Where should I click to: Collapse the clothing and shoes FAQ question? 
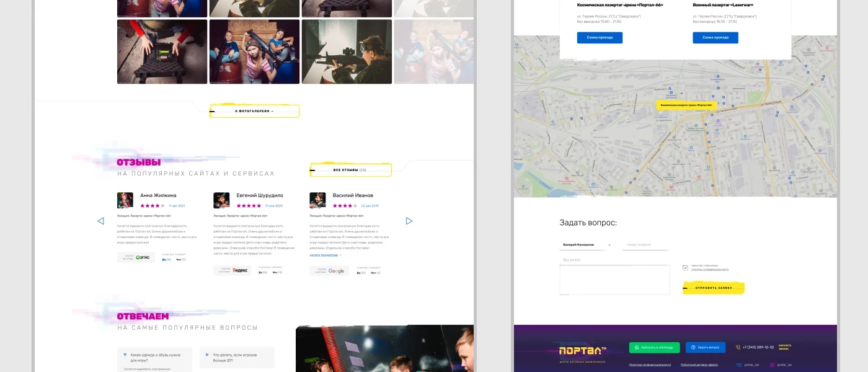pyautogui.click(x=124, y=355)
